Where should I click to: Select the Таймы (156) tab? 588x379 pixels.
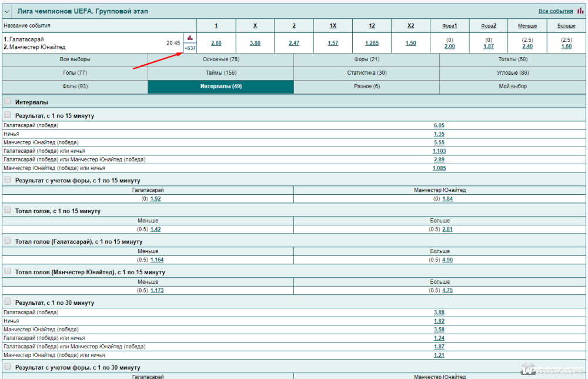pyautogui.click(x=220, y=73)
